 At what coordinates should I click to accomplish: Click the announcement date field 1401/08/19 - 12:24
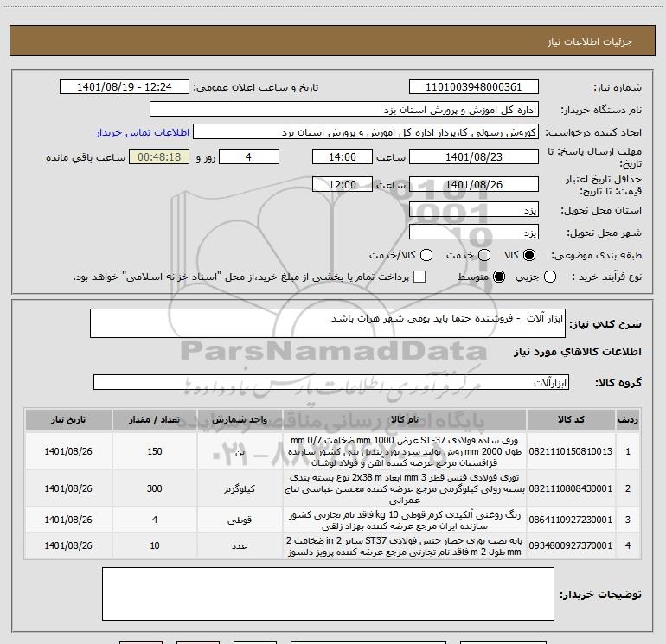124,87
